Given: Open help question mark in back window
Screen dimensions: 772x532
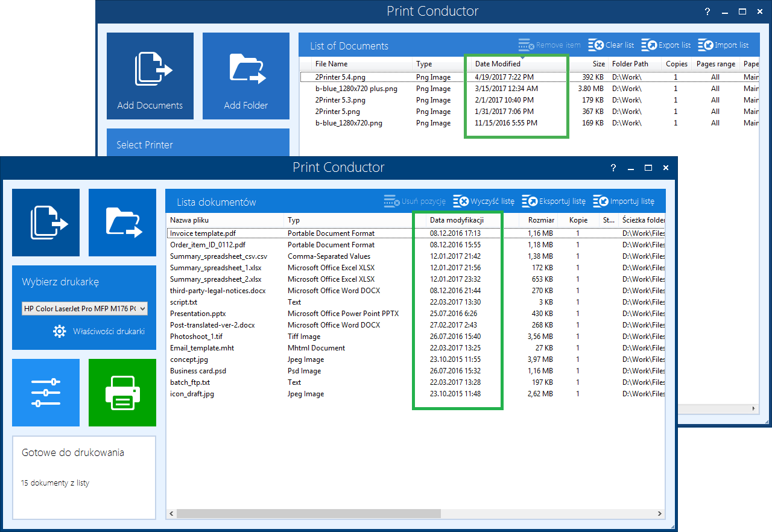Looking at the screenshot, I should (x=707, y=11).
